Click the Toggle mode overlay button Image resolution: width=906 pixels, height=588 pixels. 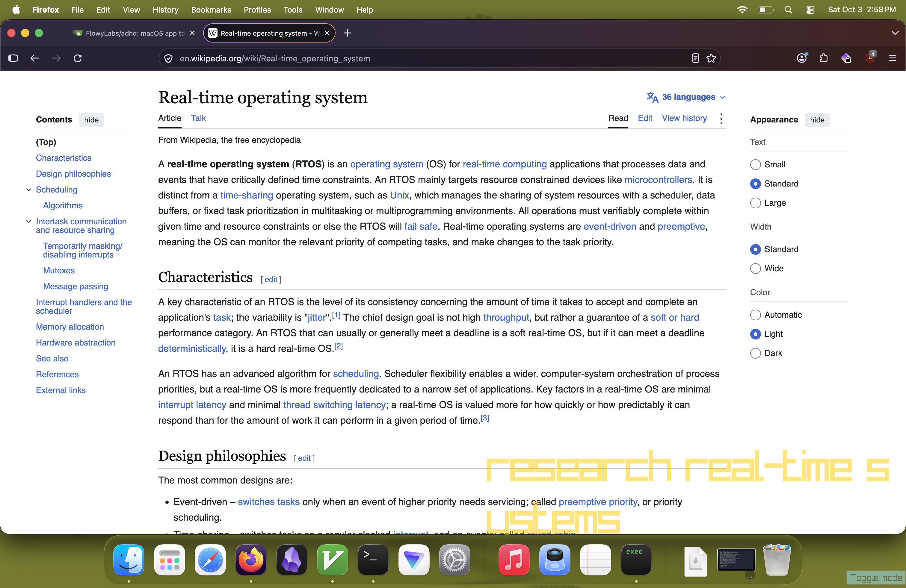click(x=875, y=578)
